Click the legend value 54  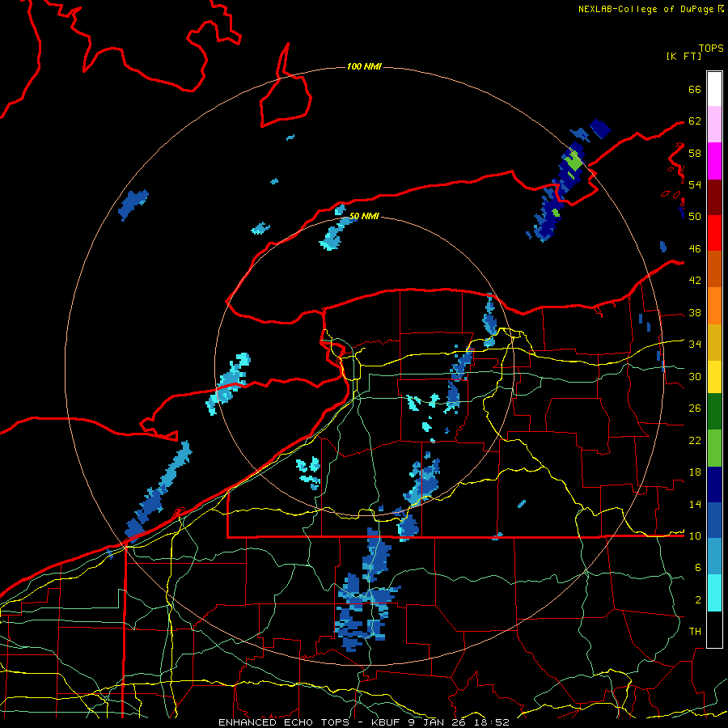pyautogui.click(x=695, y=184)
